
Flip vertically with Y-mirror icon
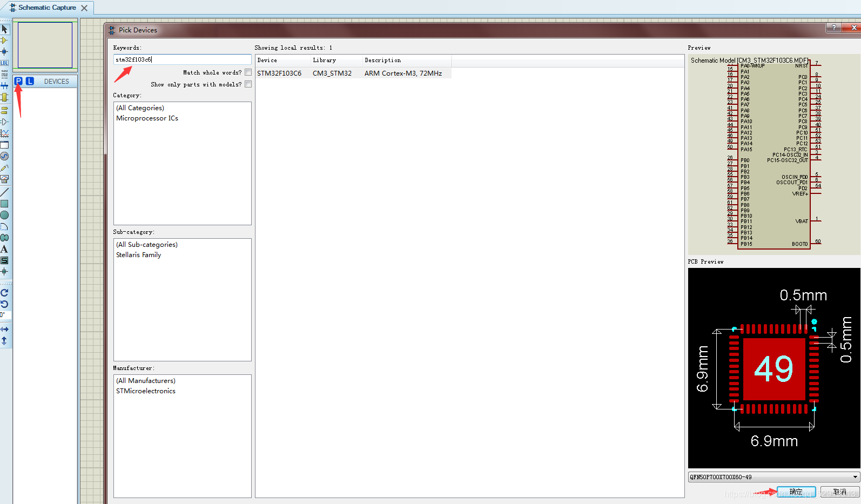tap(4, 341)
